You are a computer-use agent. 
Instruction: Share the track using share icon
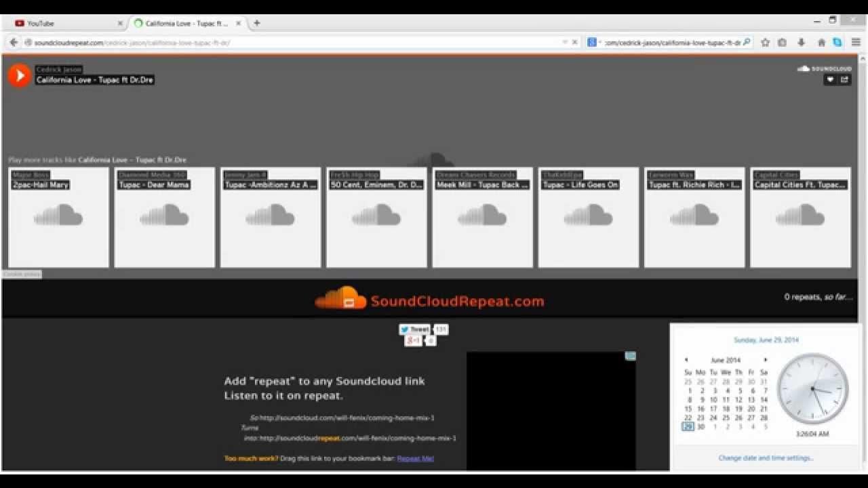tap(844, 79)
